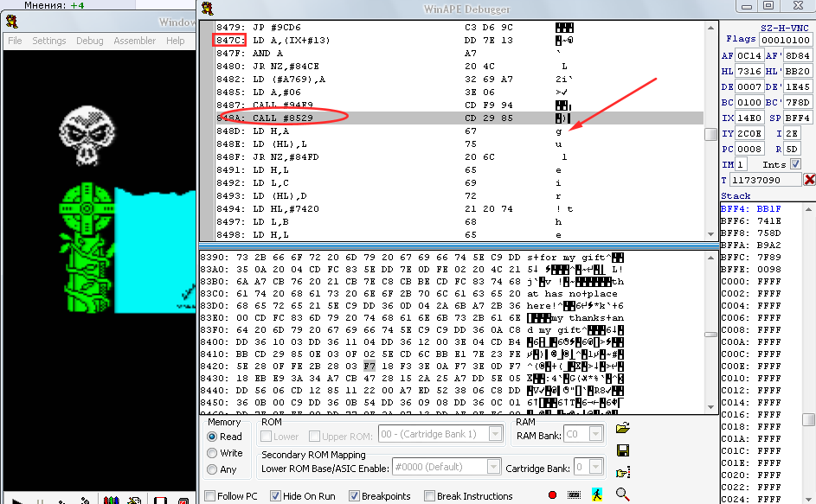This screenshot has width=816, height=504.
Task: Click disassembly scrollbar down arrow
Action: (x=711, y=234)
